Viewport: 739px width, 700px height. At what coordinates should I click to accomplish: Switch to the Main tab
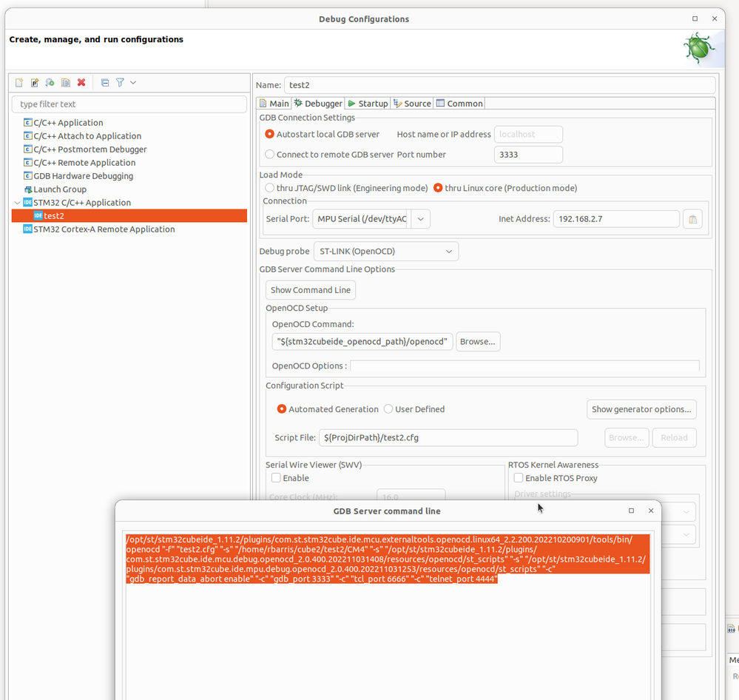pyautogui.click(x=274, y=104)
